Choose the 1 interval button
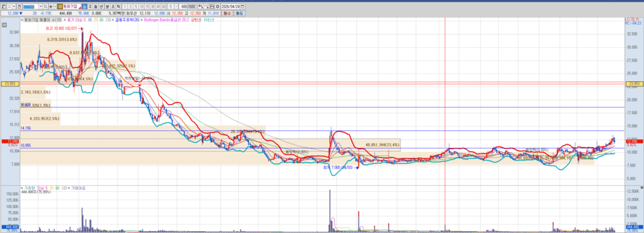The height and width of the screenshot is (233, 644). 125,6
